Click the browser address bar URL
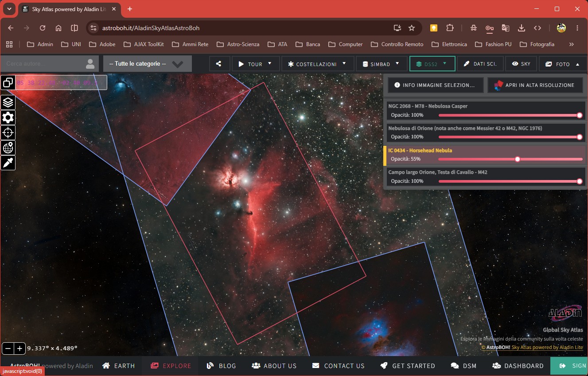The height and width of the screenshot is (376, 588). pos(151,28)
